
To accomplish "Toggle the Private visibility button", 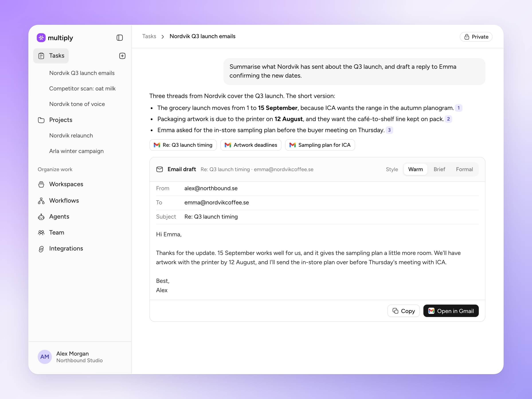I will click(476, 37).
